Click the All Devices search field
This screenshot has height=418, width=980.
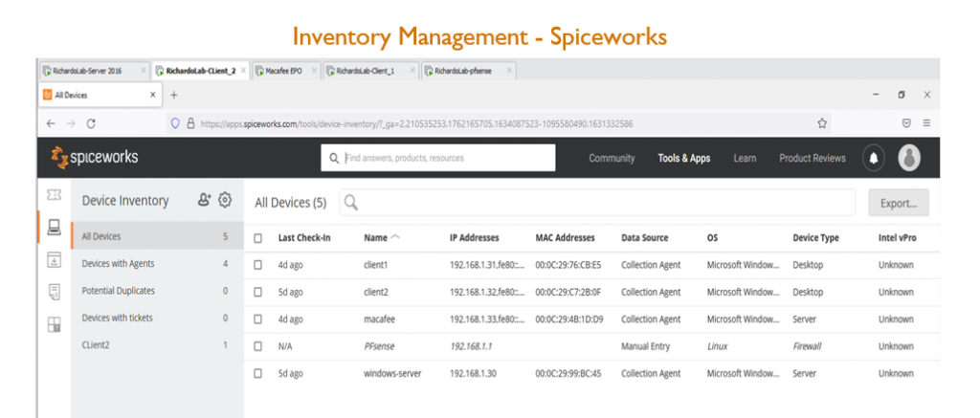coord(597,203)
